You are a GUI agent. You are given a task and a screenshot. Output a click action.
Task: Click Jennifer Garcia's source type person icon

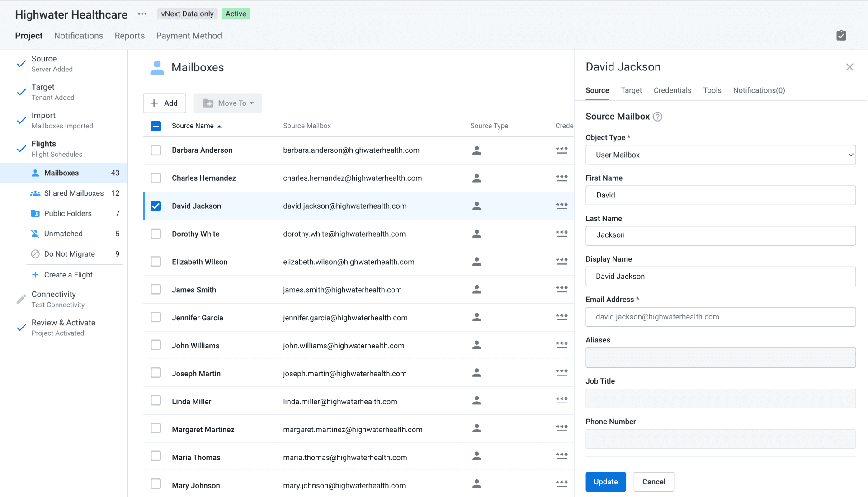476,317
